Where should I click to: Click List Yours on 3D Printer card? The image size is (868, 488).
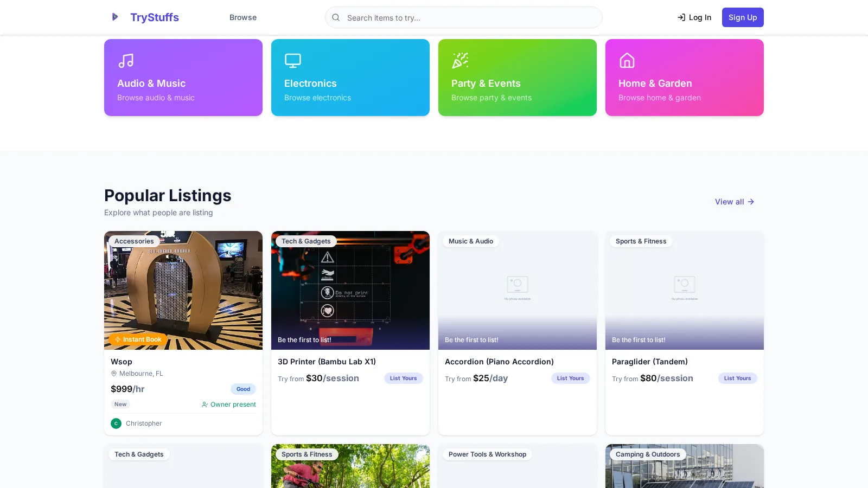pyautogui.click(x=404, y=378)
